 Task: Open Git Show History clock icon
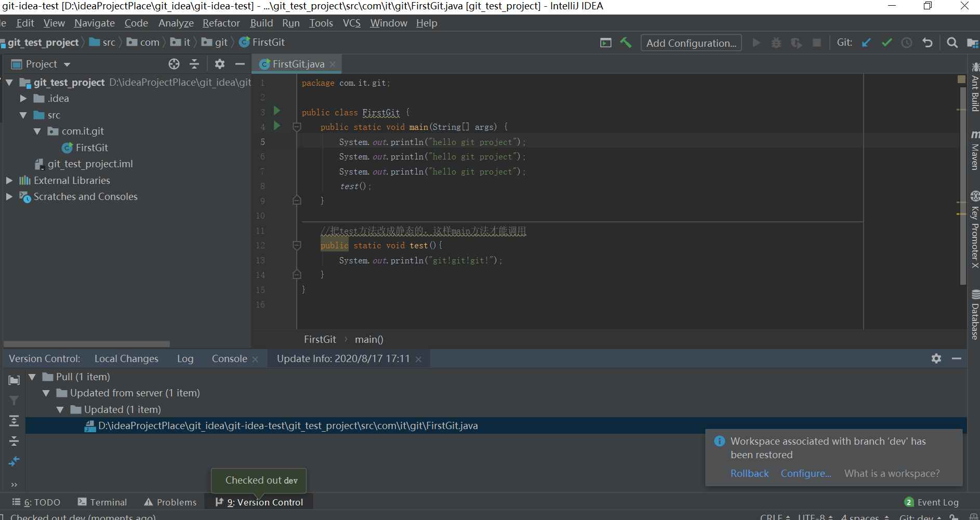(x=907, y=43)
